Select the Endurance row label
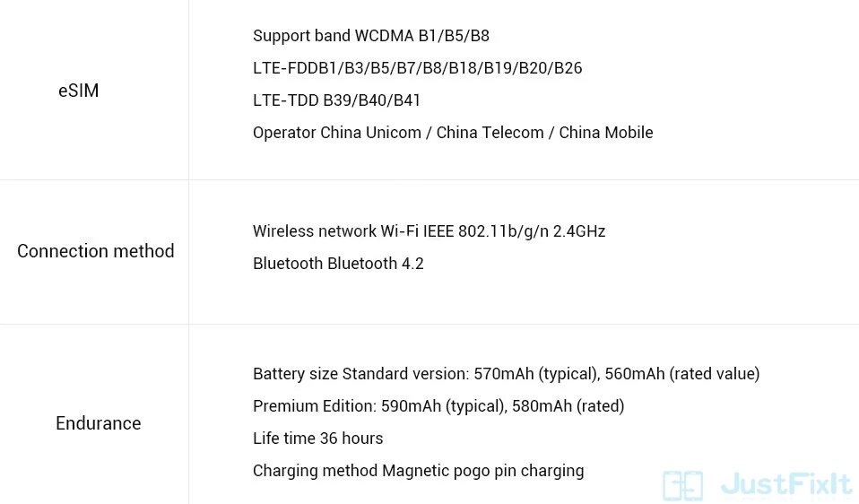Viewport: 859px width, 504px height. (99, 423)
